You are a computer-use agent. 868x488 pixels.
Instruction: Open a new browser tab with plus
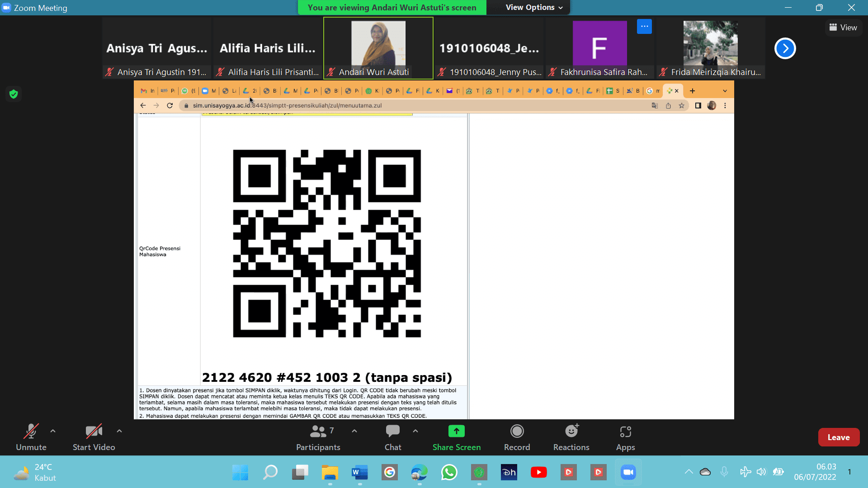pyautogui.click(x=692, y=91)
